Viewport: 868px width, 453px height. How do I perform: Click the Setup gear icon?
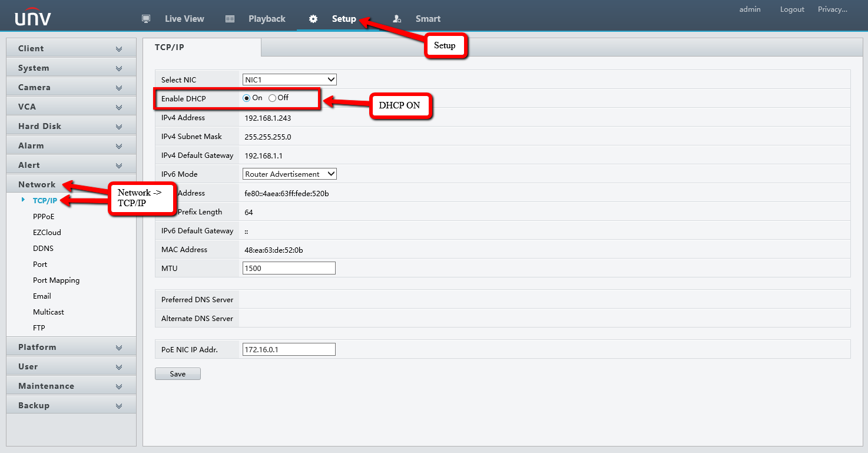click(x=313, y=19)
